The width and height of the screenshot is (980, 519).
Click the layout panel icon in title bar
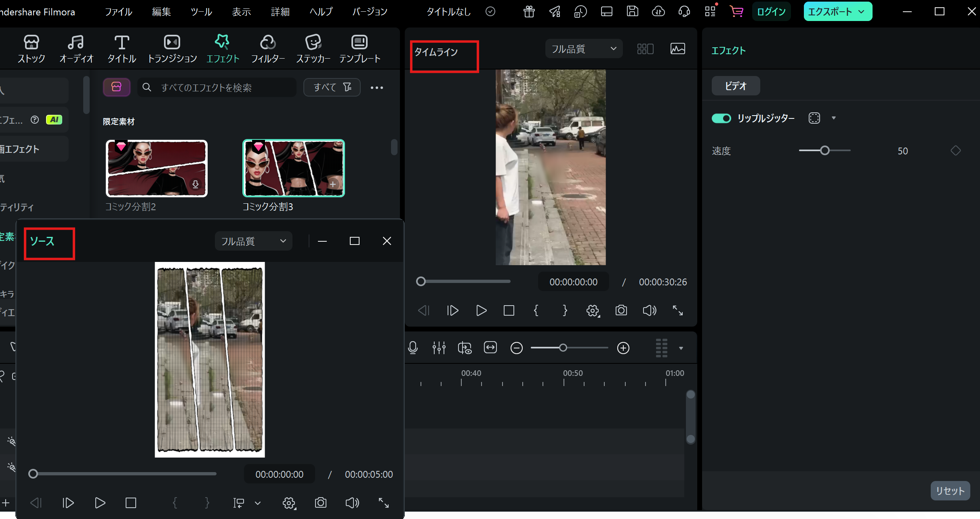[x=607, y=11]
